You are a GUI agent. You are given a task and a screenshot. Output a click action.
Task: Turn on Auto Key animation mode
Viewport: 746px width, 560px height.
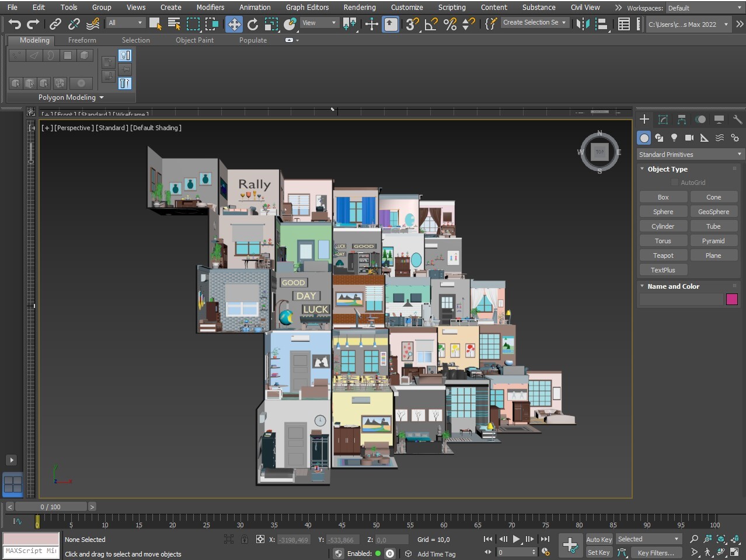(599, 539)
